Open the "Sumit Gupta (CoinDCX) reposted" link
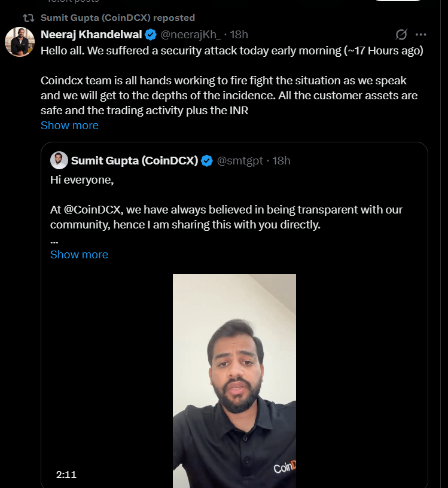This screenshot has width=448, height=488. click(117, 18)
